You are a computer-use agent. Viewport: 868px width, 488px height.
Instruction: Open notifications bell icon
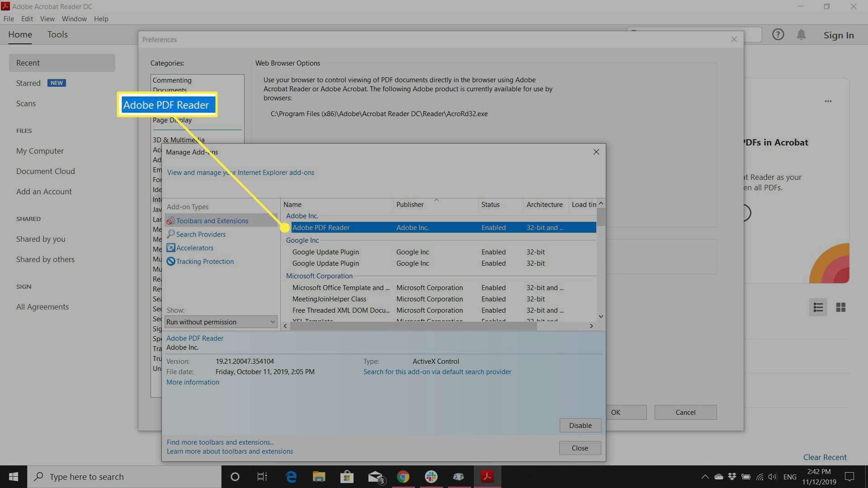(x=801, y=35)
